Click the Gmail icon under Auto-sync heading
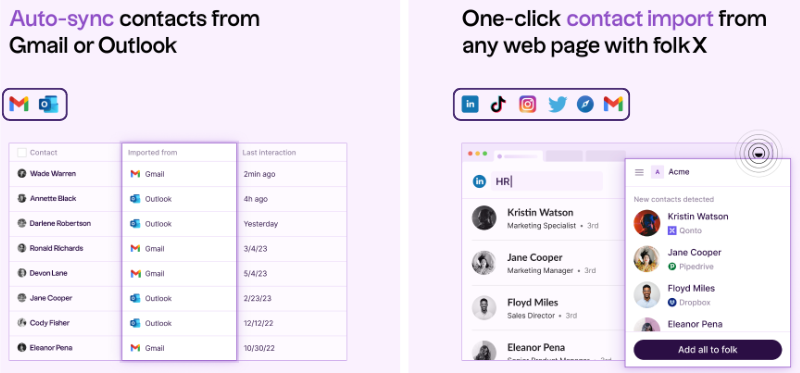 19,104
